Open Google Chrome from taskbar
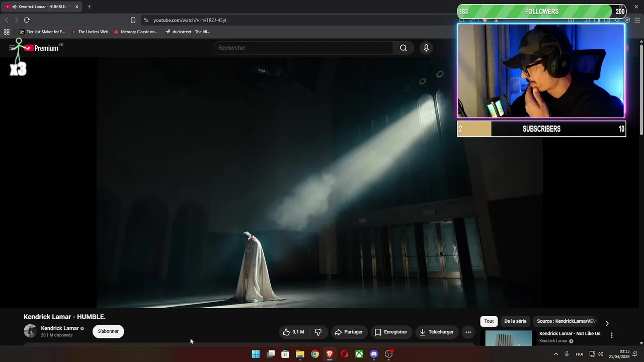 315,354
